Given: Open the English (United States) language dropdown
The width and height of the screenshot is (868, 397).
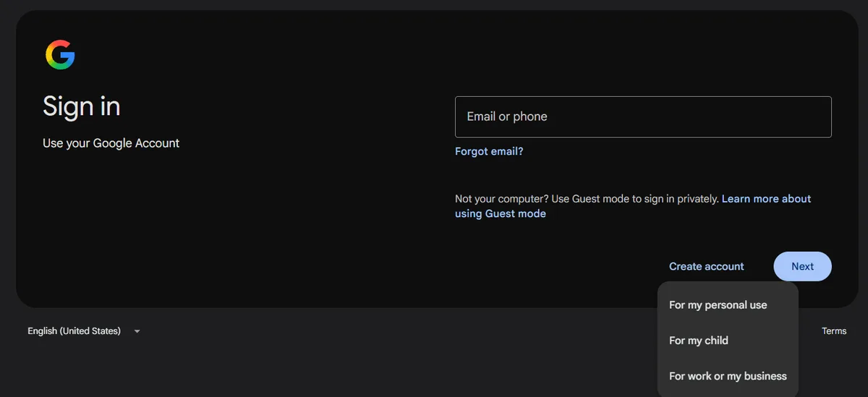Looking at the screenshot, I should click(x=84, y=331).
